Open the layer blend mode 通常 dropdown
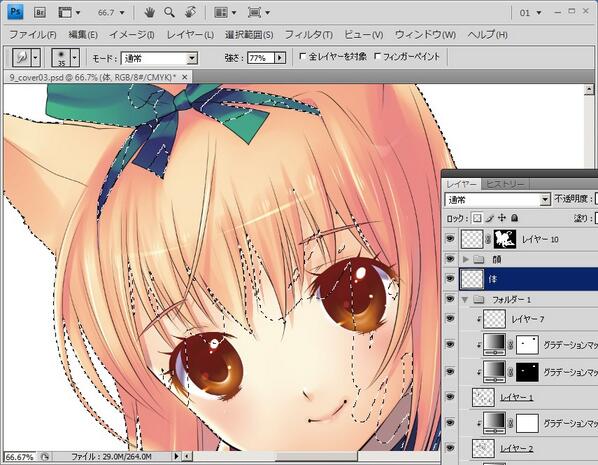 point(497,200)
